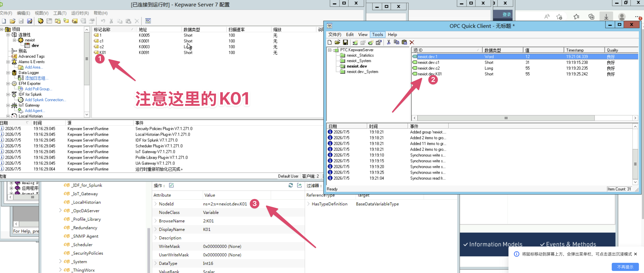Collapse the PTC.KepwareServer tree node
The height and width of the screenshot is (273, 644).
pos(330,50)
